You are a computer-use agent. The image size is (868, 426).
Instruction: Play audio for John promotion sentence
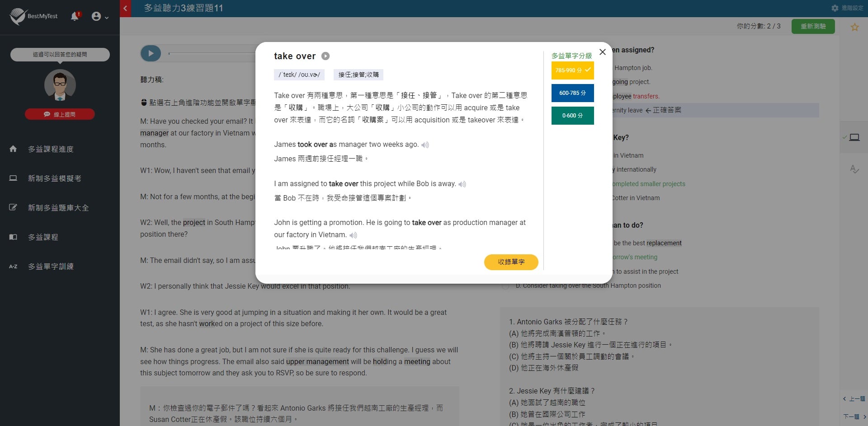(x=353, y=235)
